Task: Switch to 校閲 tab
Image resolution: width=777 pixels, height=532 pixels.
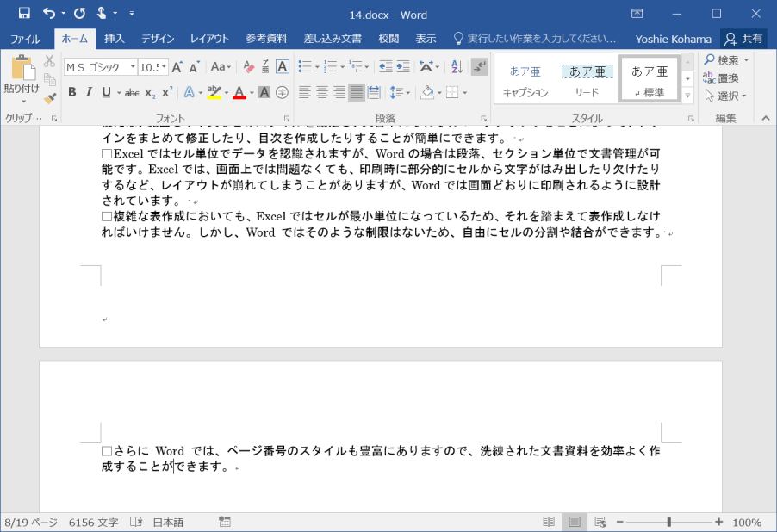Action: point(388,39)
